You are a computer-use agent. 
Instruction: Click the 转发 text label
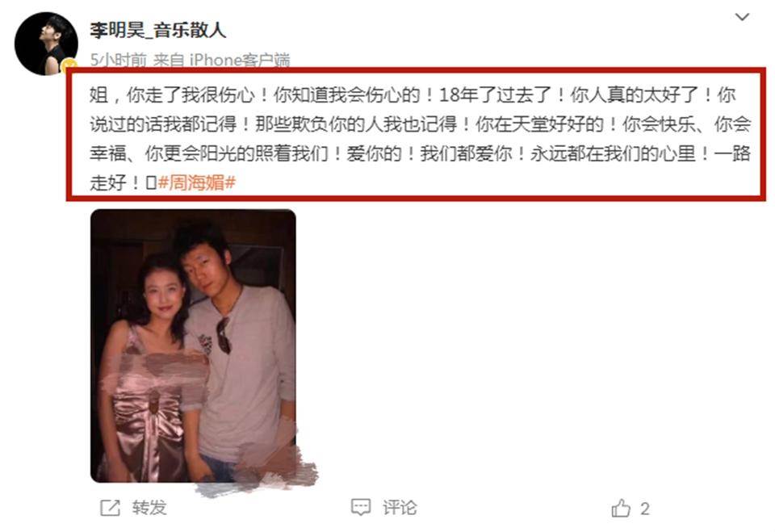coord(149,508)
